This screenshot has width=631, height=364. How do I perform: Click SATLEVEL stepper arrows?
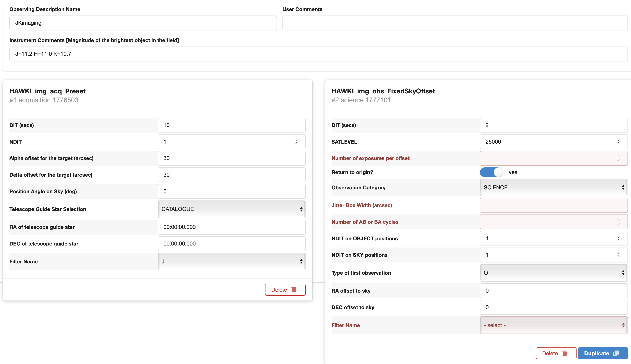coord(618,142)
